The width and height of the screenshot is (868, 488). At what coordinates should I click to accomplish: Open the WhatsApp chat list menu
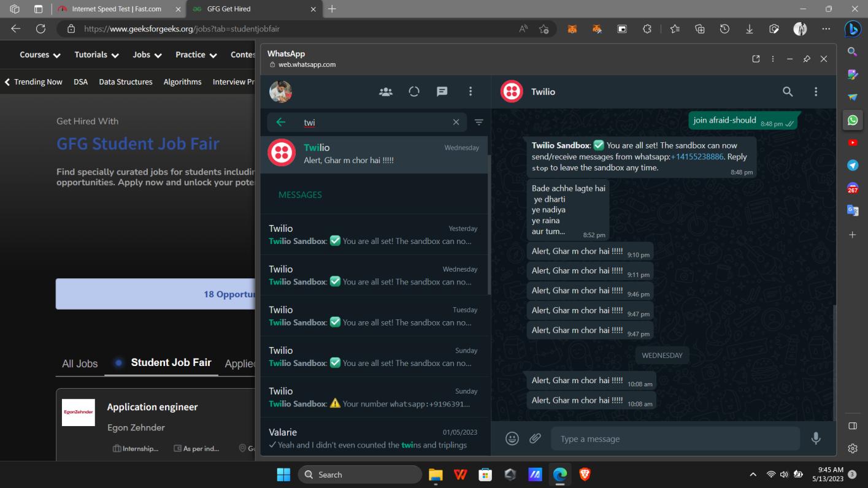click(x=470, y=92)
